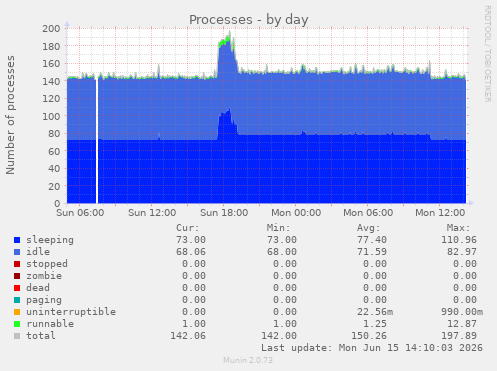497x371 pixels.
Task: Click the idle legend color swatch
Action: pos(17,252)
